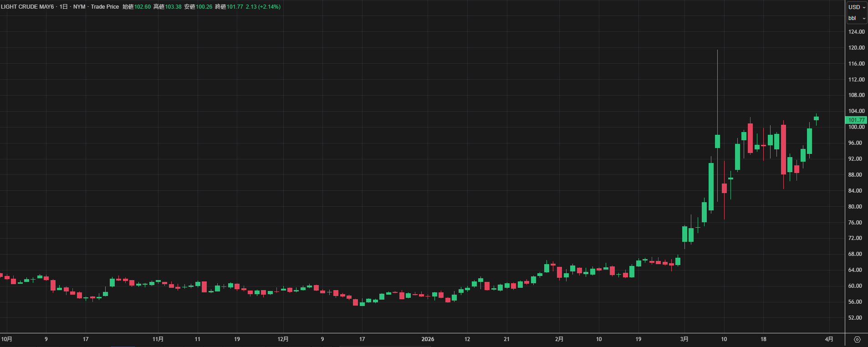
Task: Click the 10月 label on time axis
Action: [7, 339]
